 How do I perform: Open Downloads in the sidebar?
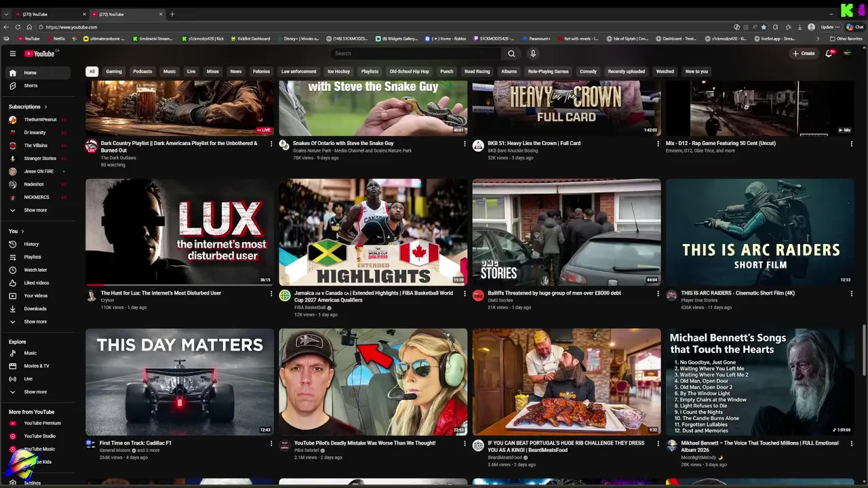click(x=38, y=308)
